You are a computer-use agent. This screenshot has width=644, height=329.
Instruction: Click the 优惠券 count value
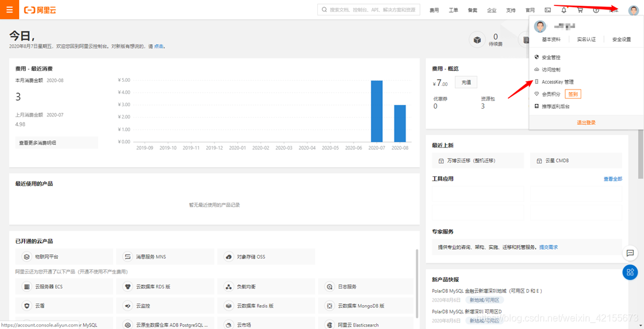[x=435, y=106]
